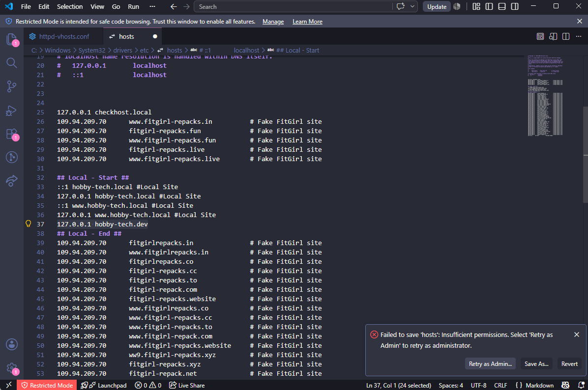Viewport: 588px width, 390px height.
Task: Close the Restricted Mode banner
Action: tap(579, 21)
